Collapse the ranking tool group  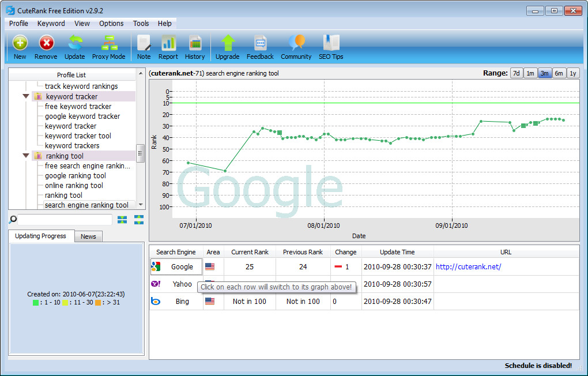(x=26, y=156)
